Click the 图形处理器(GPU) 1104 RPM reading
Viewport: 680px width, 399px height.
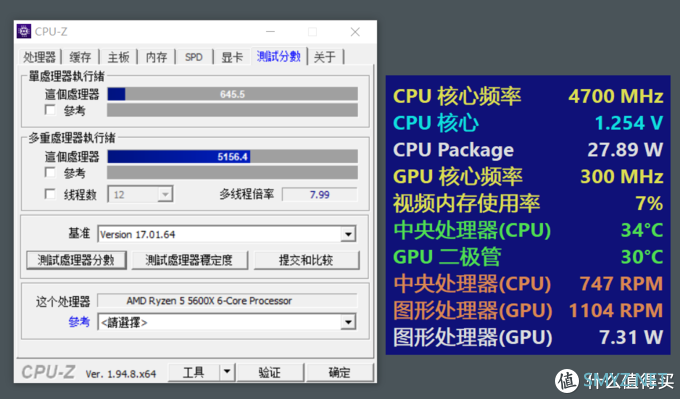click(528, 311)
